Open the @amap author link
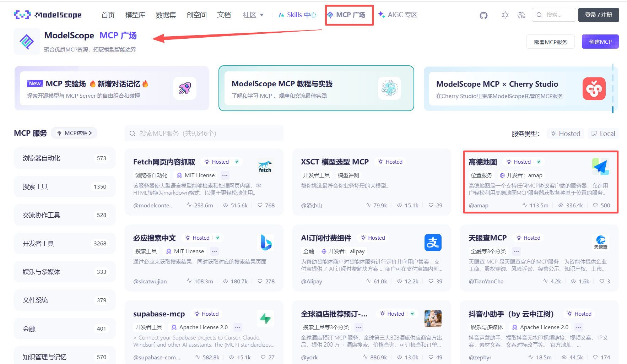 [479, 205]
